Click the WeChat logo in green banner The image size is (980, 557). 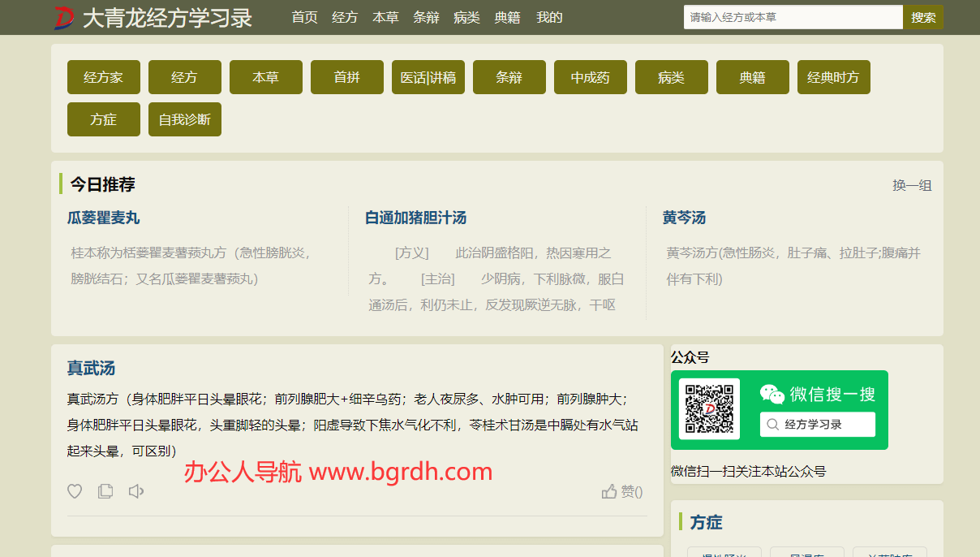(x=772, y=395)
